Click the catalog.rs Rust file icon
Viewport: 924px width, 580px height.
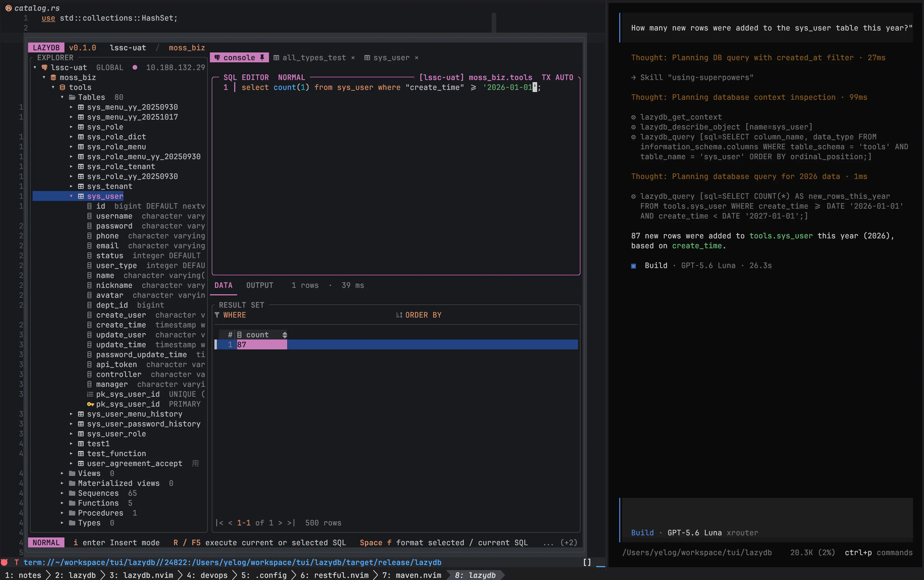pyautogui.click(x=9, y=8)
